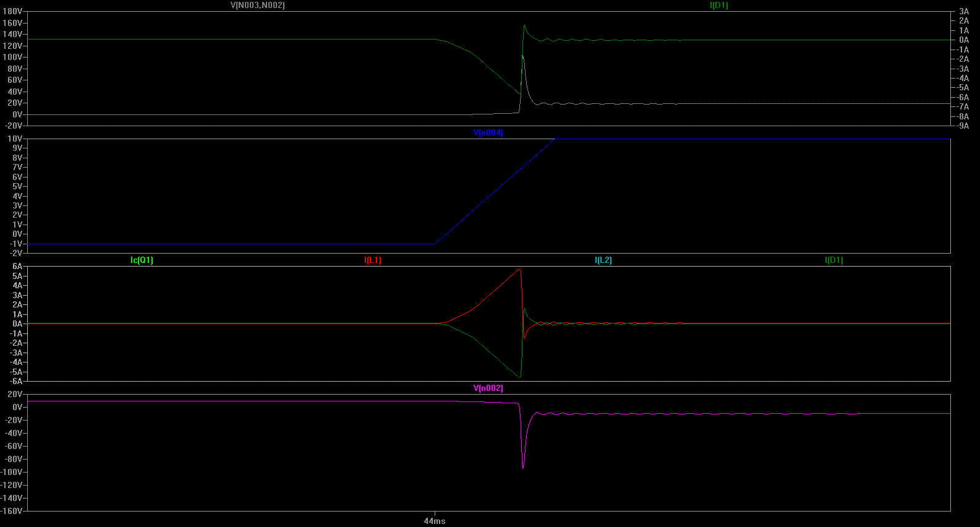
Task: Click the 3A tick on right current axis
Action: (x=964, y=11)
